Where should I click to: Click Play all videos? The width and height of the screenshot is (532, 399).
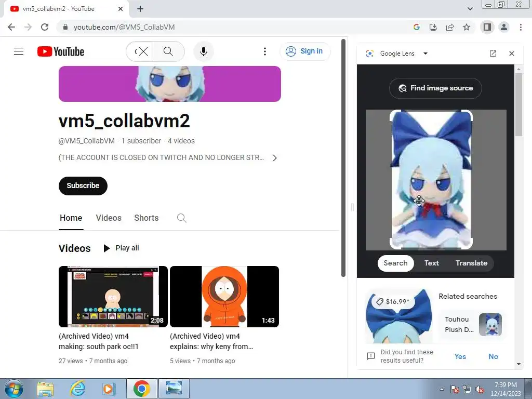[x=121, y=248]
